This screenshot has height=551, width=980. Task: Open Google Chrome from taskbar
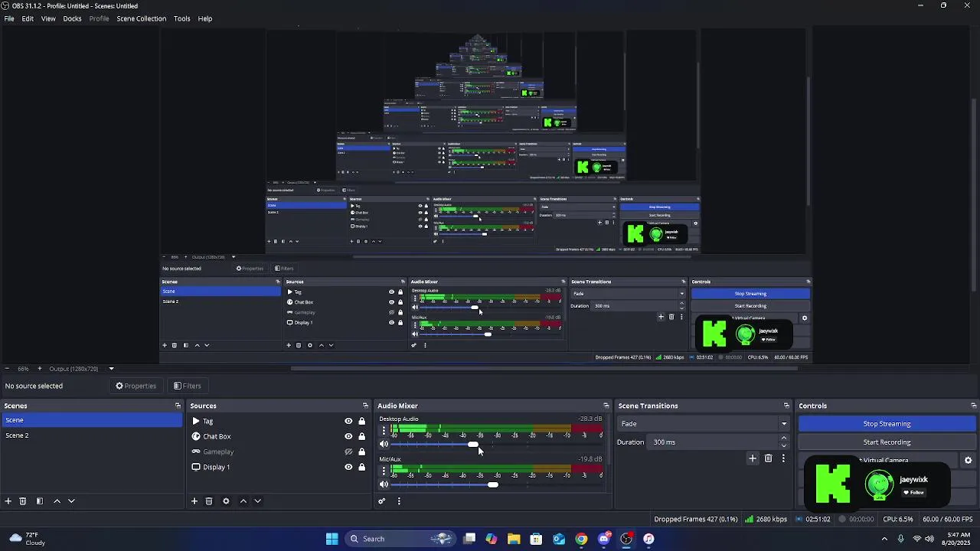pyautogui.click(x=582, y=539)
